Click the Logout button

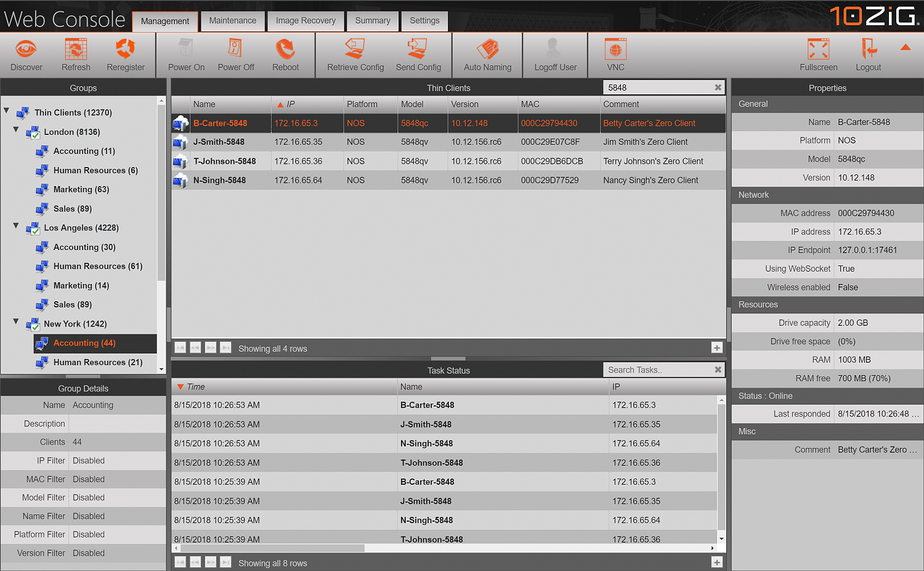(x=868, y=54)
